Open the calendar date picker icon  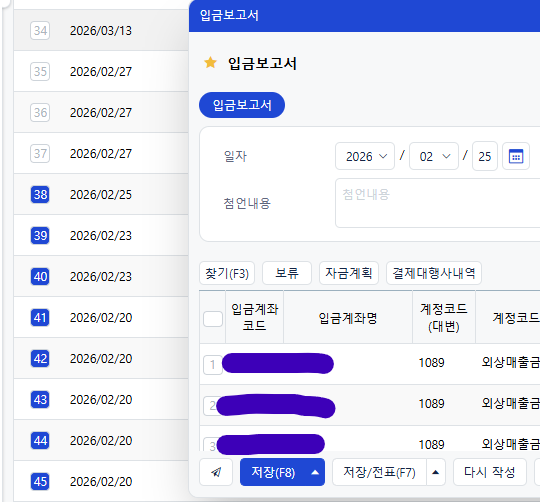[516, 157]
